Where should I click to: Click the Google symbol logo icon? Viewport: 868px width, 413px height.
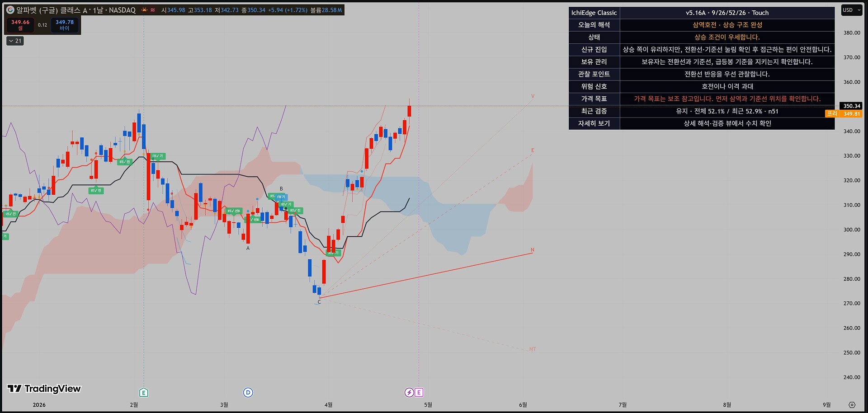pos(10,9)
